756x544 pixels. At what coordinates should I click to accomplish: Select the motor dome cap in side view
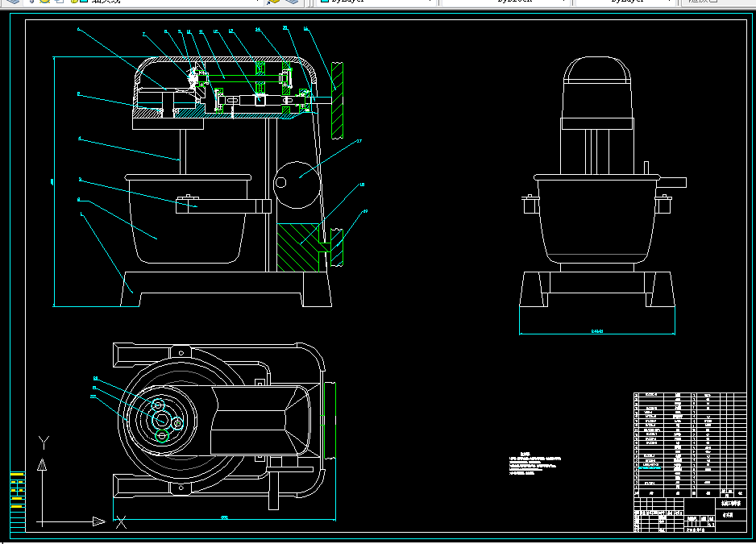tap(597, 70)
